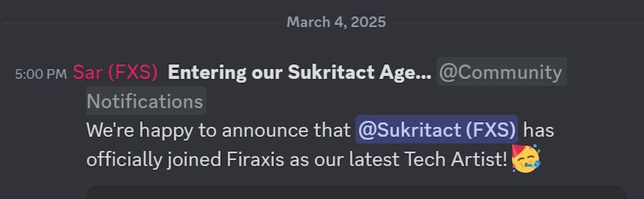Viewport: 644px width, 199px height.
Task: Click the divider line after the date
Action: (x=518, y=23)
